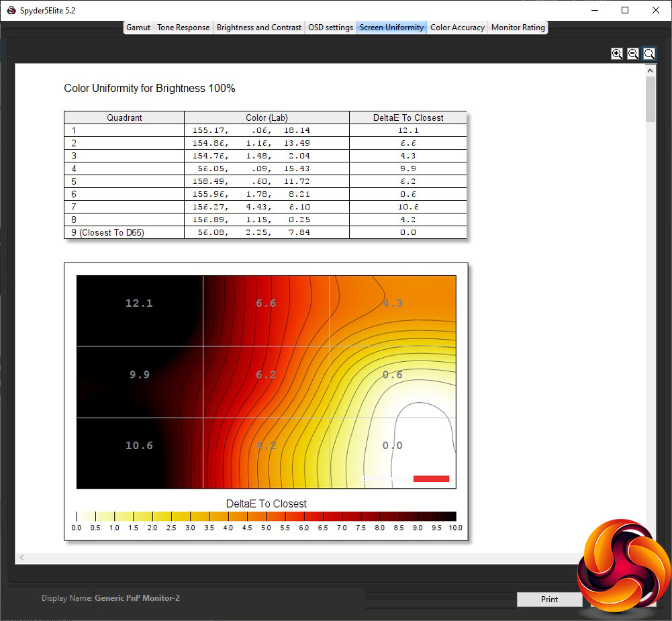Go to the OSD settings tab

point(330,28)
